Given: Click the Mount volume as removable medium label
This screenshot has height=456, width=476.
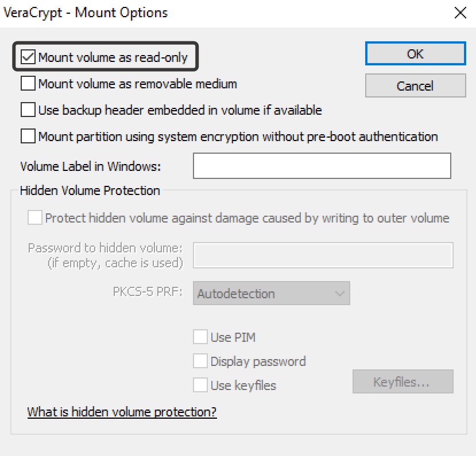Looking at the screenshot, I should 137,84.
